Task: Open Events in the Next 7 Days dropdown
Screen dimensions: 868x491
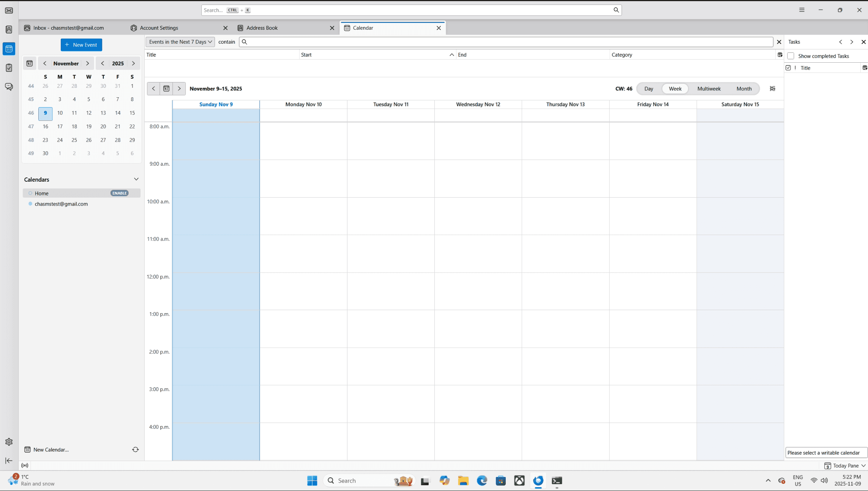Action: [180, 42]
